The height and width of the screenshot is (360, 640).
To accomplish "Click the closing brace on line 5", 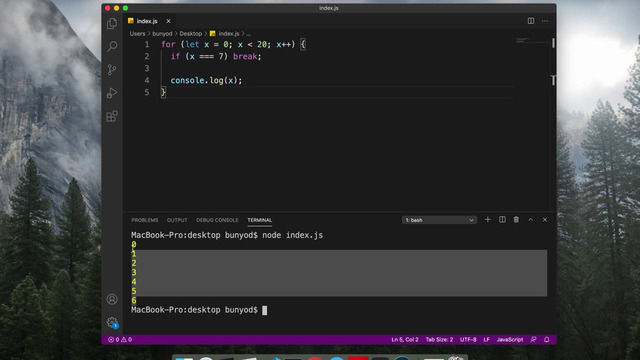I will (163, 92).
